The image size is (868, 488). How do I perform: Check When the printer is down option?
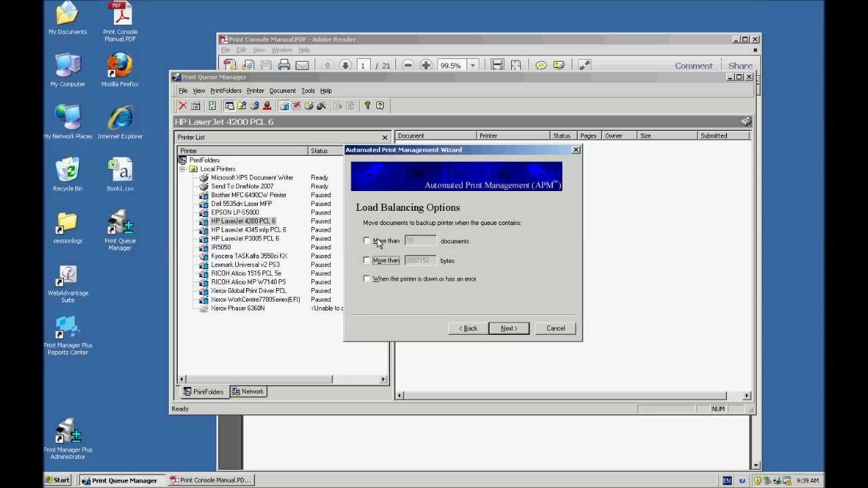pyautogui.click(x=367, y=279)
